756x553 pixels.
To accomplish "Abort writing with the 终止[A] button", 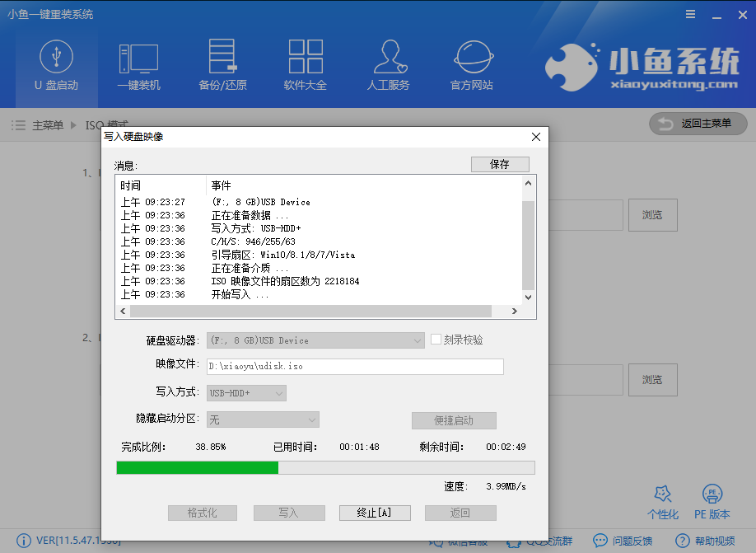I will pyautogui.click(x=375, y=513).
